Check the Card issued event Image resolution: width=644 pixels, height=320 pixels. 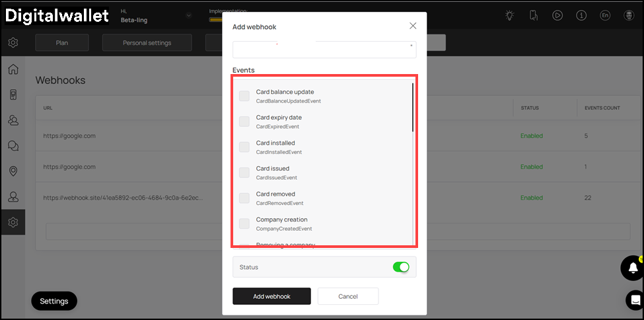(x=244, y=173)
